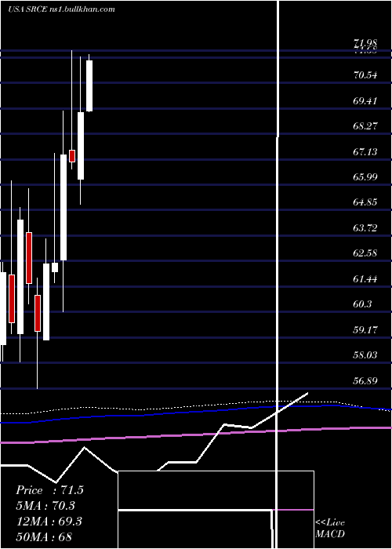Click the 69.41 price axis label
Screen dimensions: 392x549
tap(365, 101)
